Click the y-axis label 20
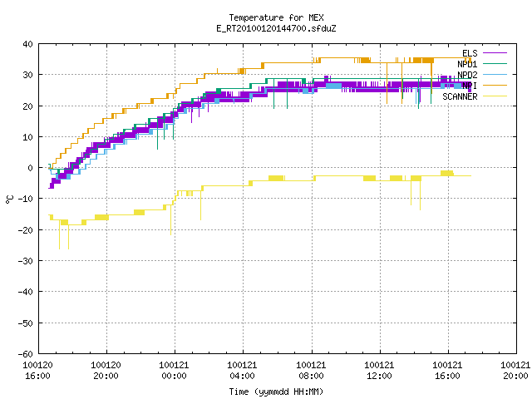Viewport: 532px width, 399px height. (27, 106)
